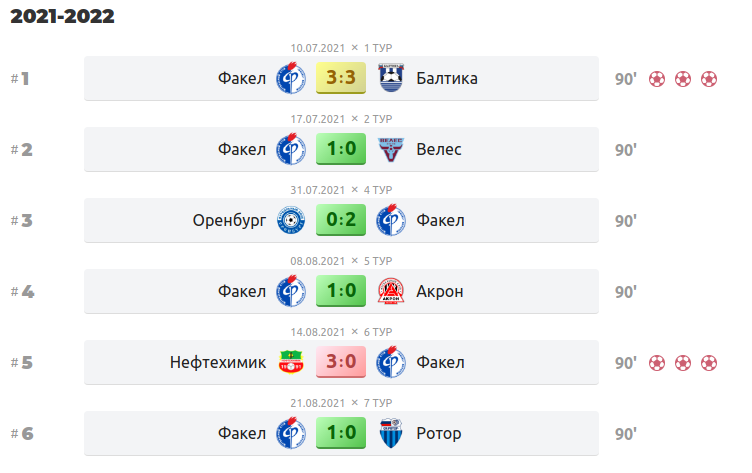Select the Балтика team name
This screenshot has width=752, height=473.
[x=446, y=78]
